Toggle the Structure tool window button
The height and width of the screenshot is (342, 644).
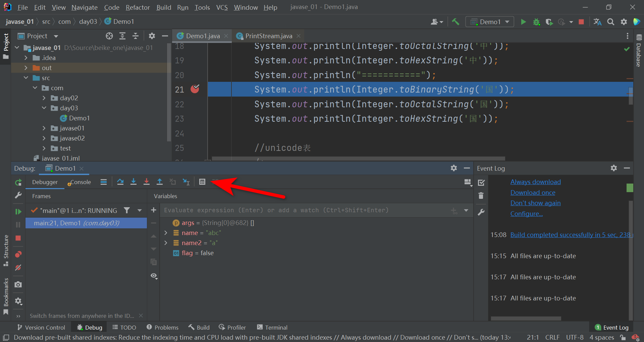tap(6, 250)
